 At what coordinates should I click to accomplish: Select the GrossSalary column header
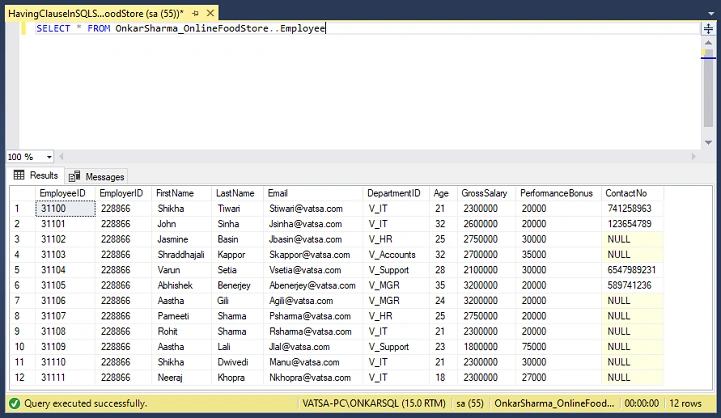pos(484,193)
